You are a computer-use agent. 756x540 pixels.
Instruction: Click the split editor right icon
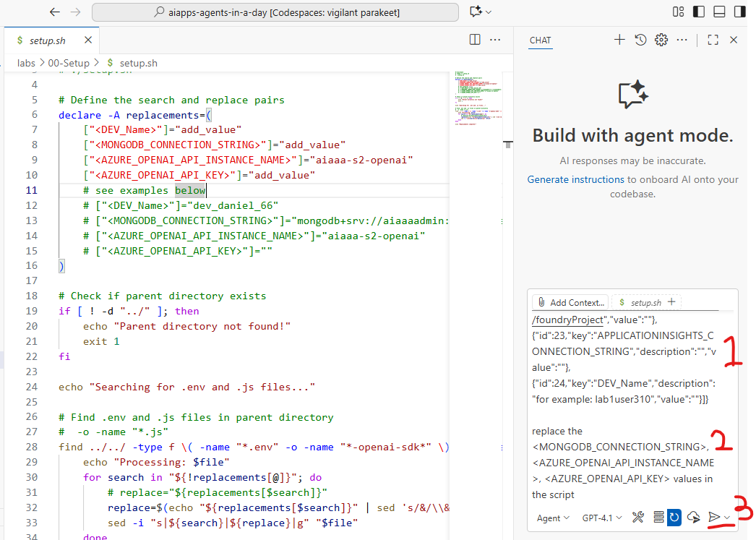tap(475, 40)
